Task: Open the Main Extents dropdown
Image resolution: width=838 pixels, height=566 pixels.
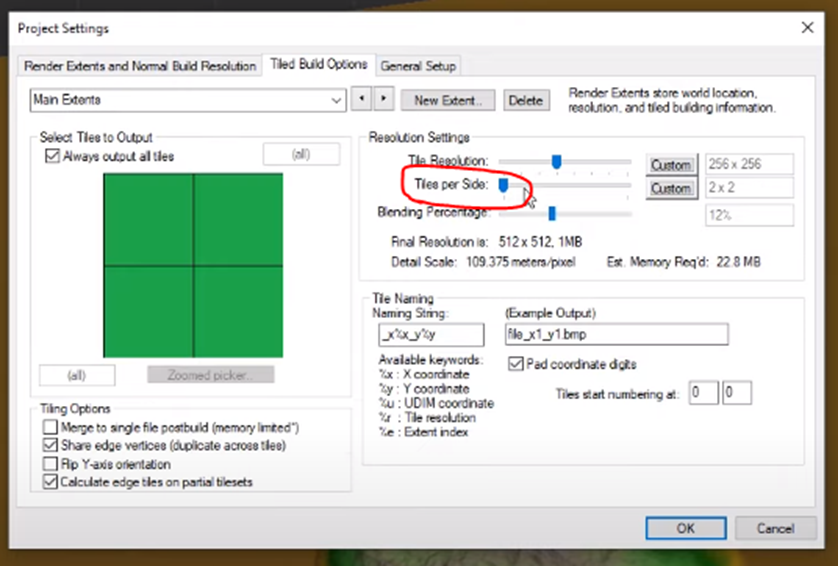Action: click(x=188, y=100)
